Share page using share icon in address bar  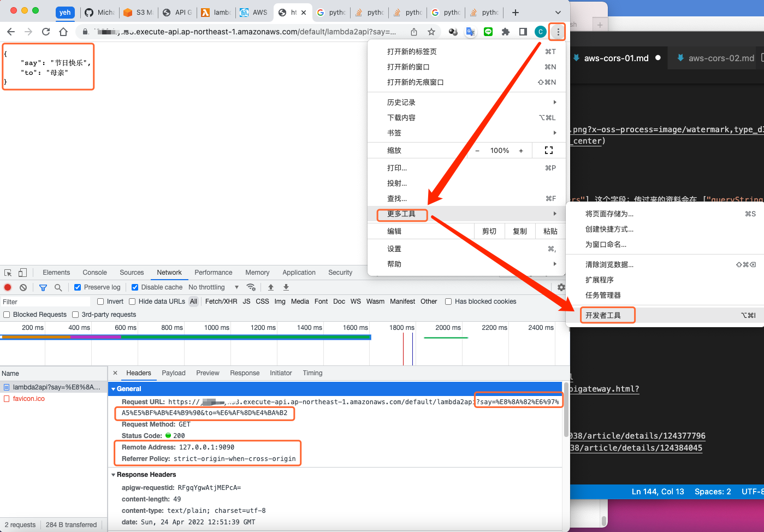tap(414, 32)
